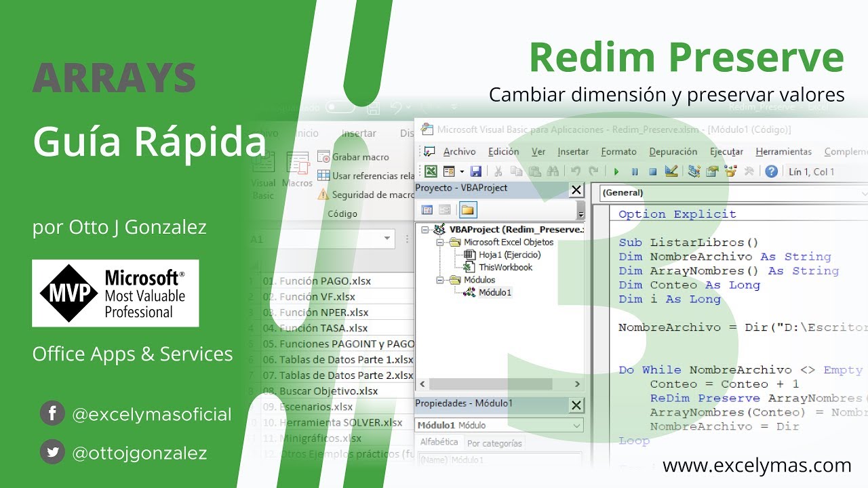Screen dimensions: 868x488
Task: Click Grabar macro in Excel ribbon
Action: [x=353, y=157]
